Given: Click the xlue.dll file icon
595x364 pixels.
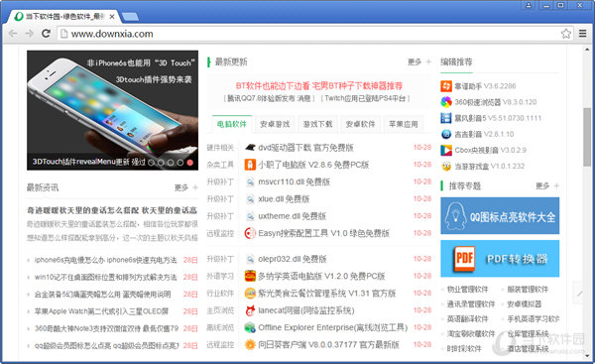Looking at the screenshot, I should tap(250, 199).
